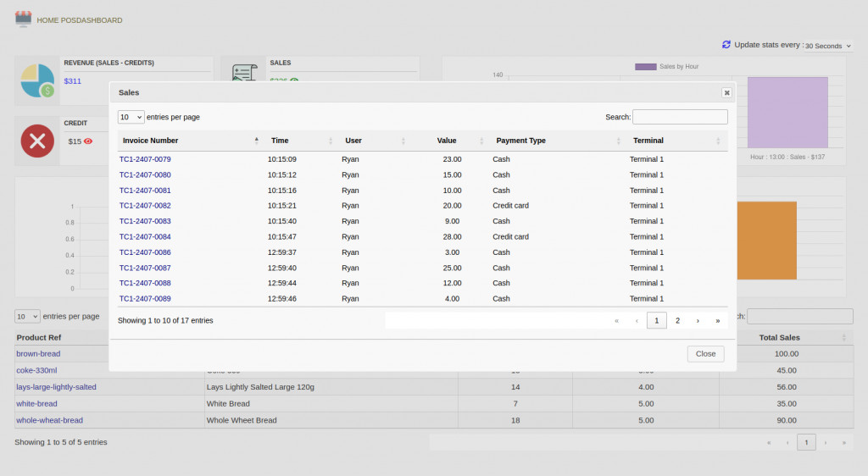Open the brown-bread product link
868x476 pixels.
pos(38,354)
